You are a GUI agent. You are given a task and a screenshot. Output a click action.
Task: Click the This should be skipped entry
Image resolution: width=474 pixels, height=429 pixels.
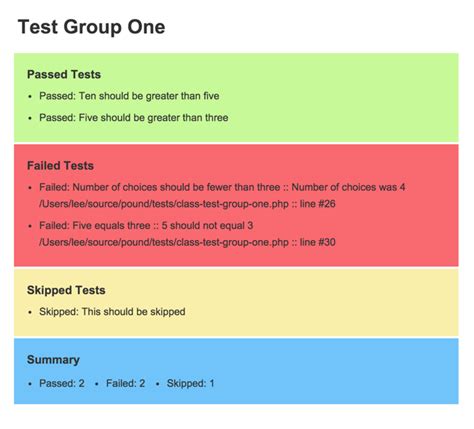112,312
